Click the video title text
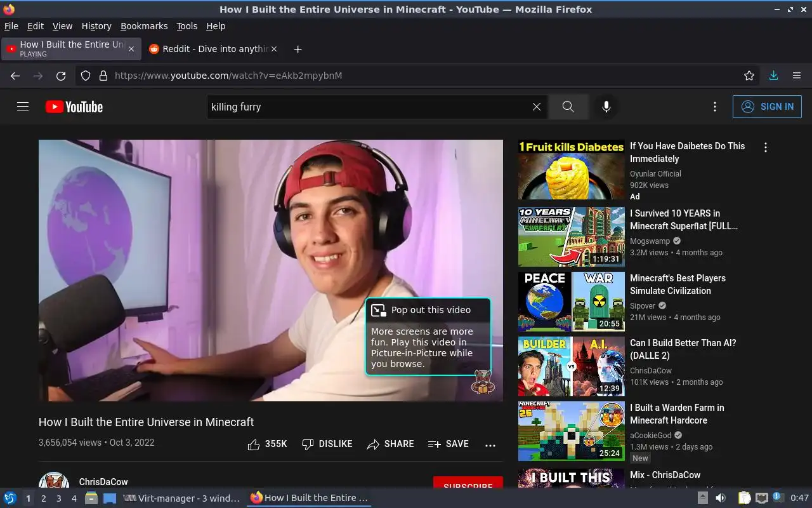This screenshot has height=508, width=812. 146,422
